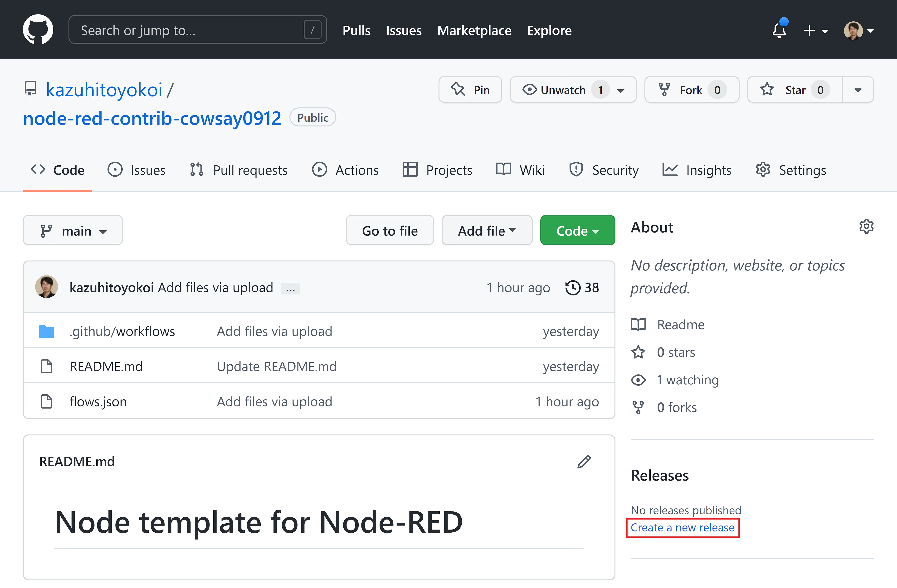This screenshot has height=588, width=897.
Task: Open the kazuhitoyokoi owner link
Action: click(x=104, y=90)
